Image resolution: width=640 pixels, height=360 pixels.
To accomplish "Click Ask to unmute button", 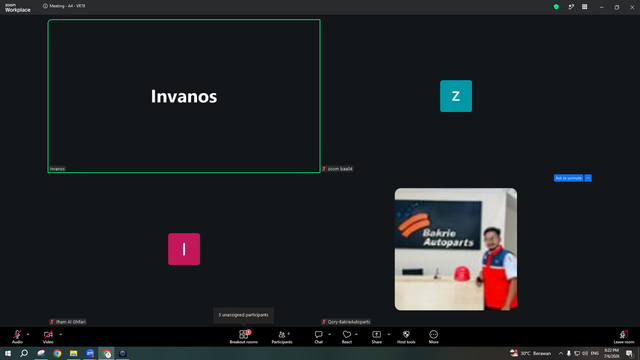I will pyautogui.click(x=568, y=178).
